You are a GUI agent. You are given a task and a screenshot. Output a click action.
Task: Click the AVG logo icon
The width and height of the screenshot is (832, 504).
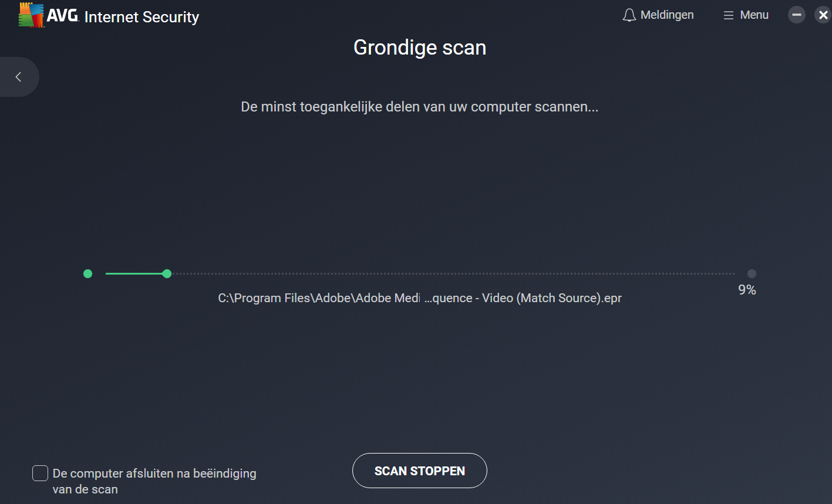(32, 15)
